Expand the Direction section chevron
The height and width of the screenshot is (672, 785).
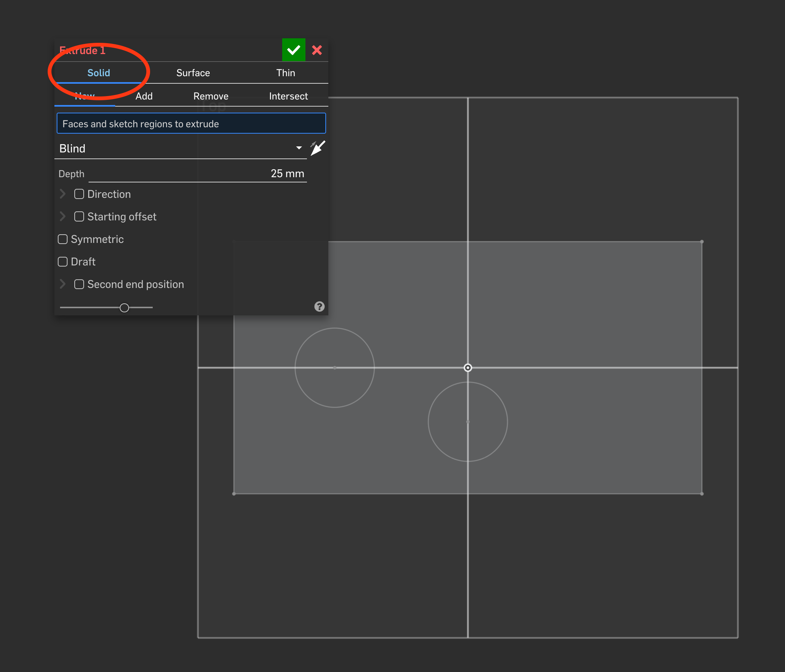(63, 194)
